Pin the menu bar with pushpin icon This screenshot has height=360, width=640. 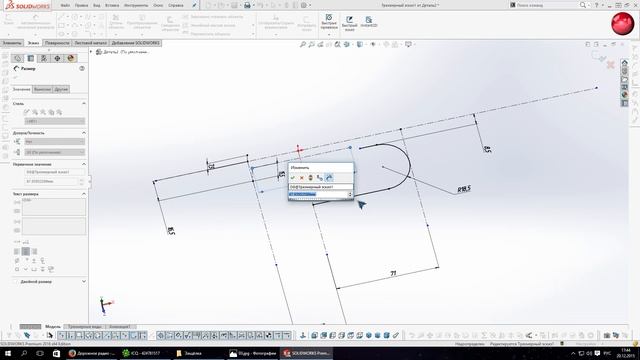[195, 5]
